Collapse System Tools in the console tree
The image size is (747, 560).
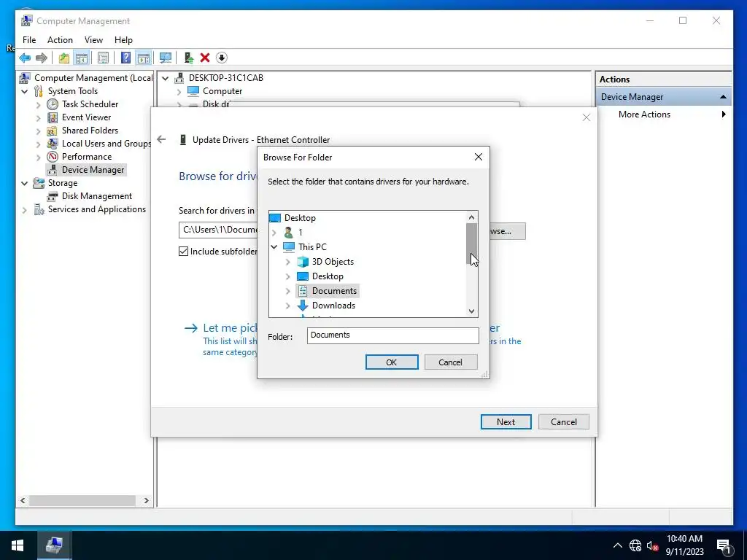[x=25, y=91]
